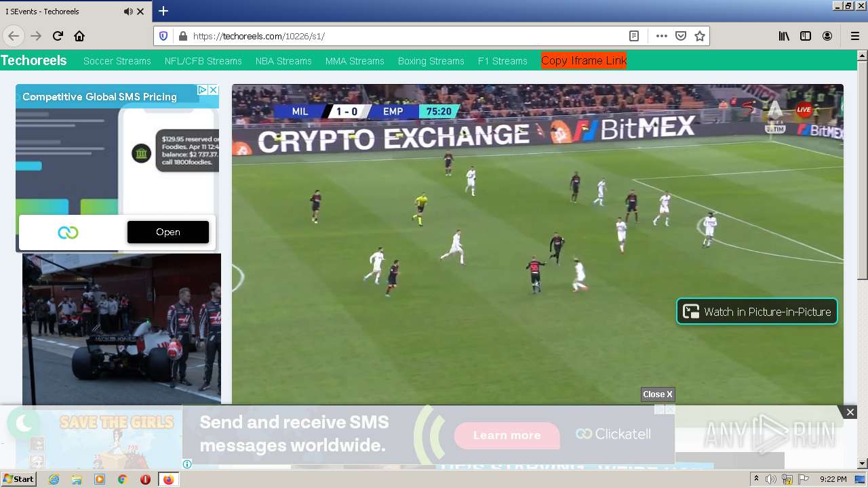Image resolution: width=868 pixels, height=488 pixels.
Task: Close the SEvents - Techoreels tab
Action: tap(140, 12)
